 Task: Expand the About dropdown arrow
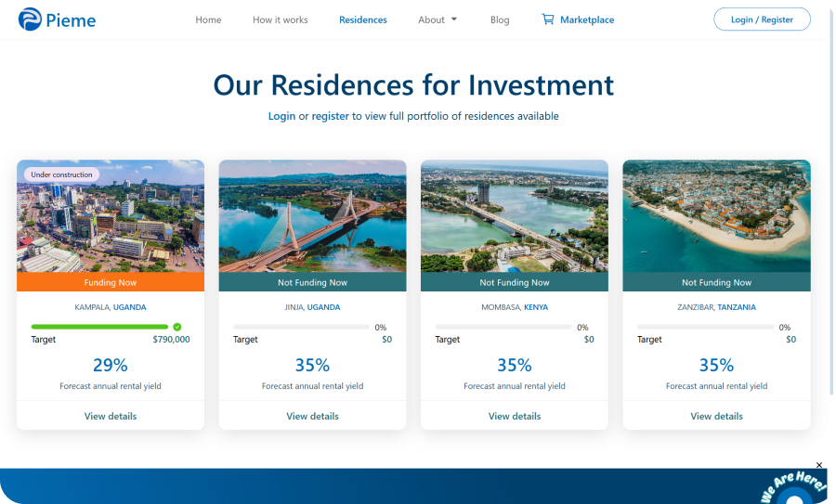click(x=454, y=19)
